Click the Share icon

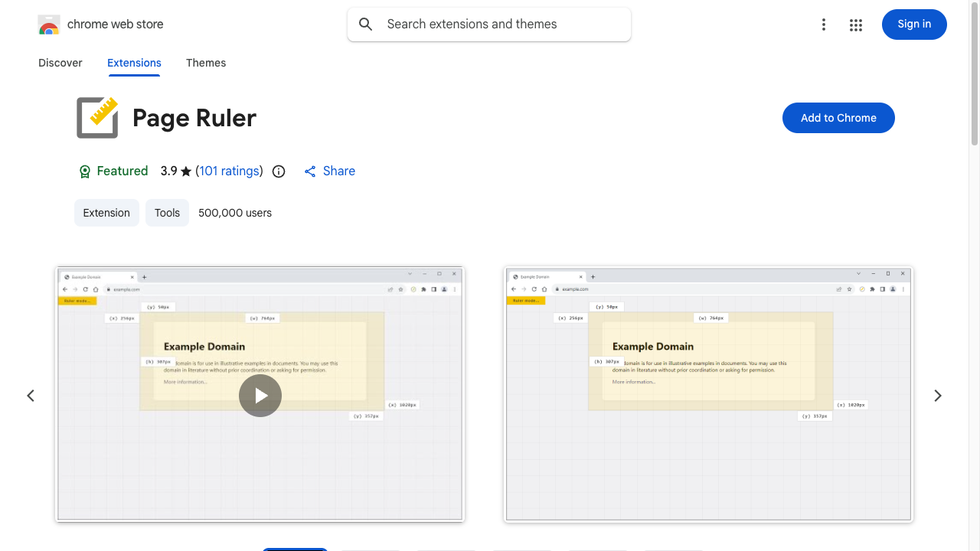coord(310,171)
